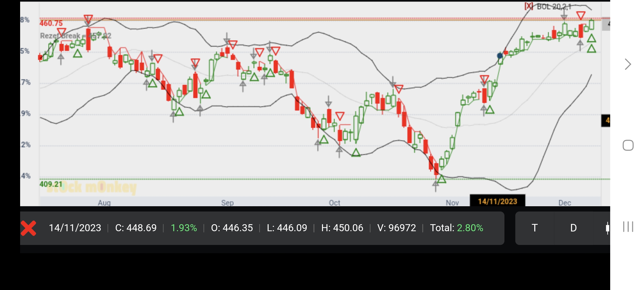Tap the black price tag on right axis

606,121
